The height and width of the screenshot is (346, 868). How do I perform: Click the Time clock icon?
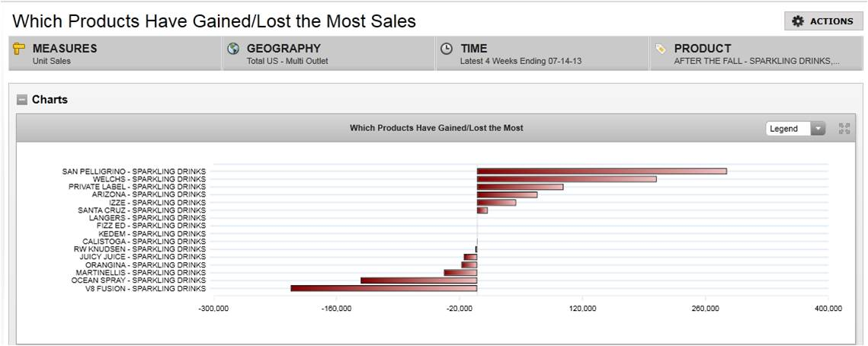click(x=447, y=49)
